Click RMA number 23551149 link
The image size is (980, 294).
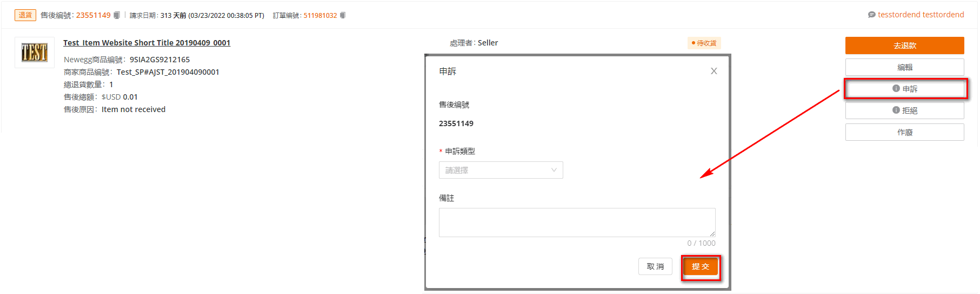(93, 15)
